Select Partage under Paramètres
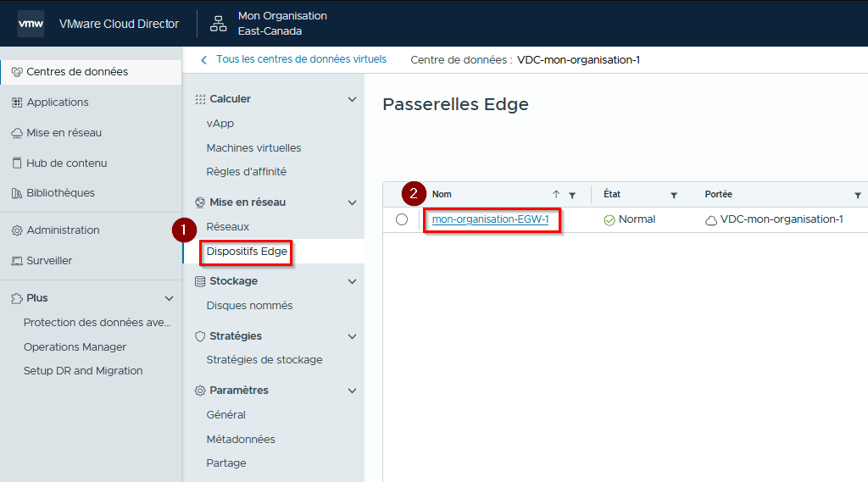The height and width of the screenshot is (482, 868). [x=225, y=463]
